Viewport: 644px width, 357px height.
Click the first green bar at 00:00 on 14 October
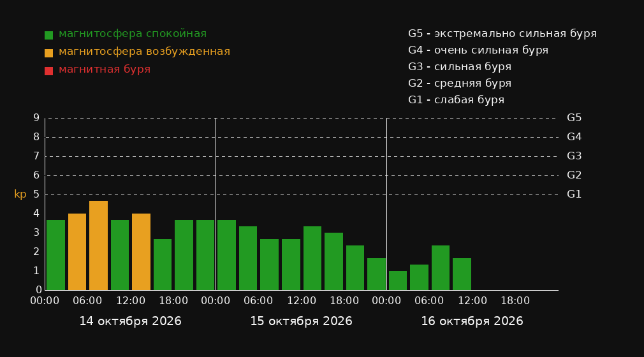point(56,255)
